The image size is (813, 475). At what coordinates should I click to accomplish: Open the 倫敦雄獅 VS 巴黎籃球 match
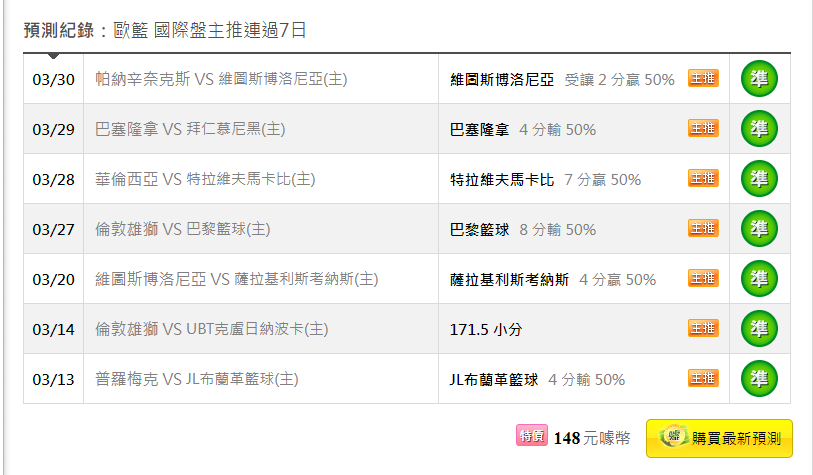click(183, 229)
